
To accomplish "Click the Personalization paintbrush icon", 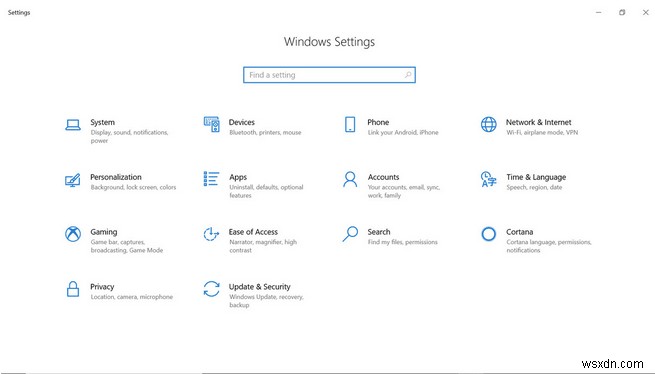I will (x=73, y=180).
